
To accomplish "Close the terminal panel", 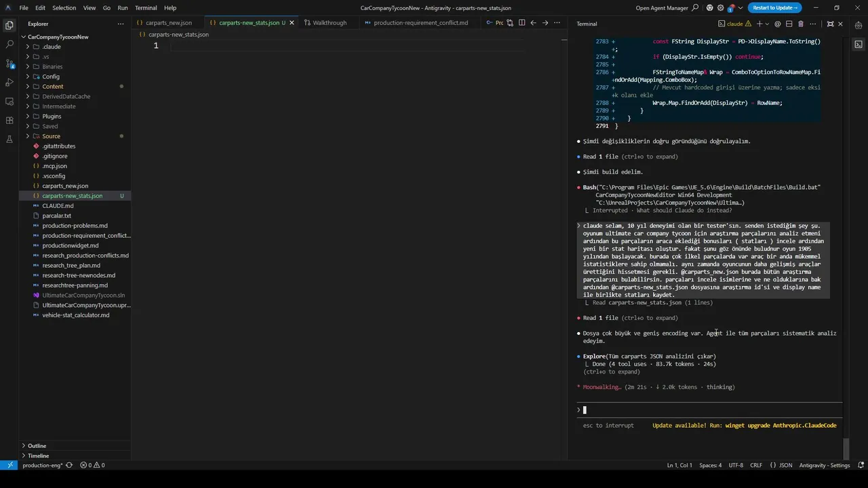I will [841, 24].
